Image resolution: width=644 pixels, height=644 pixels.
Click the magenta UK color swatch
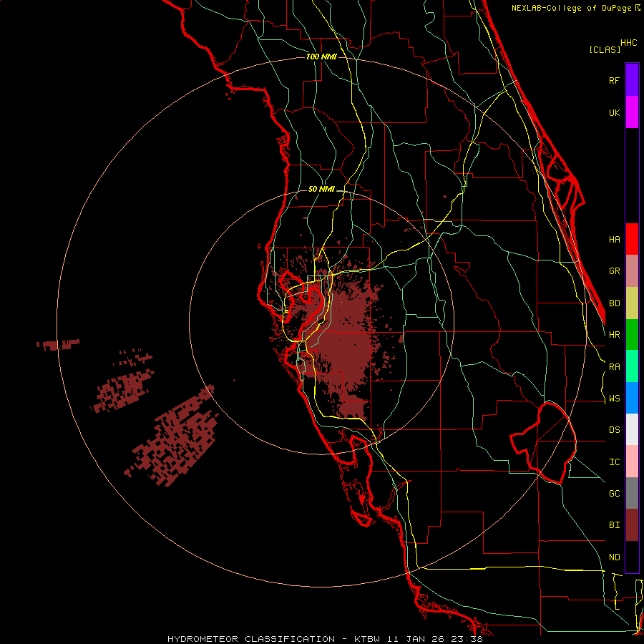pyautogui.click(x=632, y=112)
